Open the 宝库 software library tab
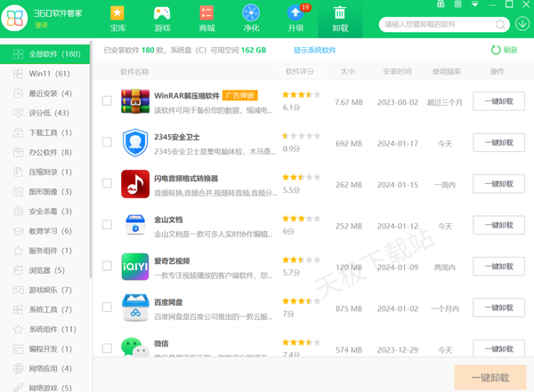Viewport: 534px width, 392px height. 117,19
